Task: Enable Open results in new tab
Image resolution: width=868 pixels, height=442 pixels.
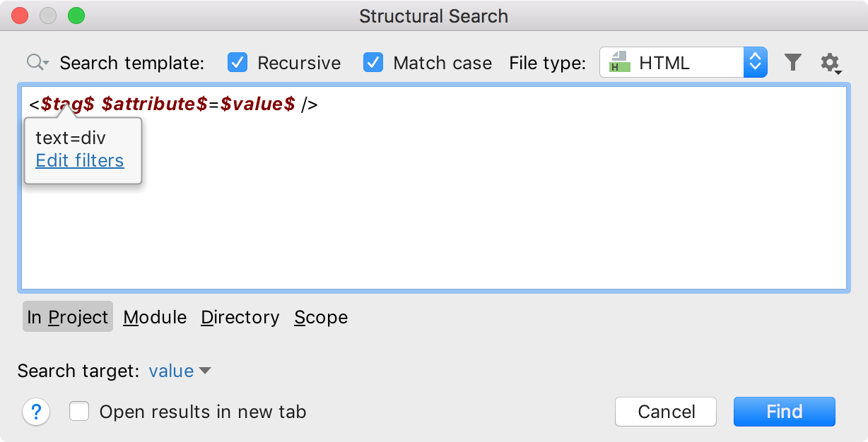Action: (78, 412)
